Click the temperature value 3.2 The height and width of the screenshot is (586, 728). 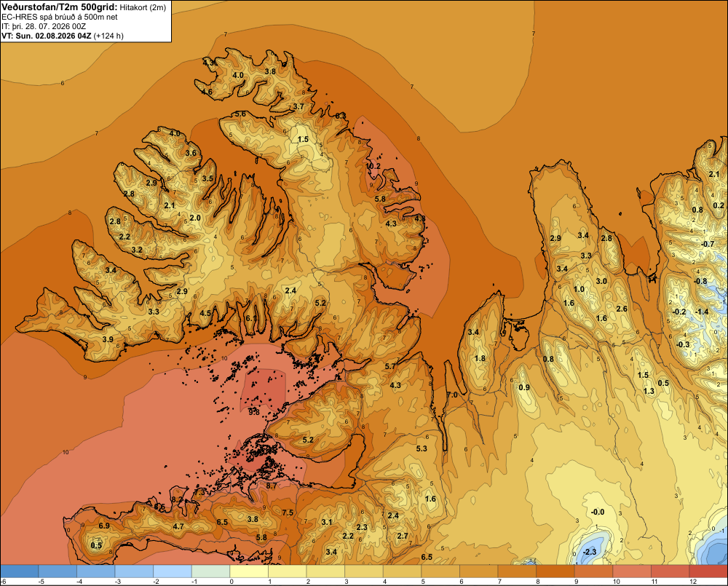point(137,250)
